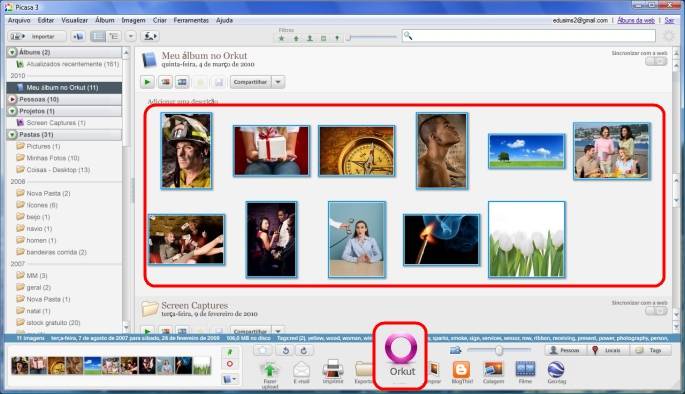
Task: Collapse the Pastas (31) section
Action: pyautogui.click(x=12, y=135)
